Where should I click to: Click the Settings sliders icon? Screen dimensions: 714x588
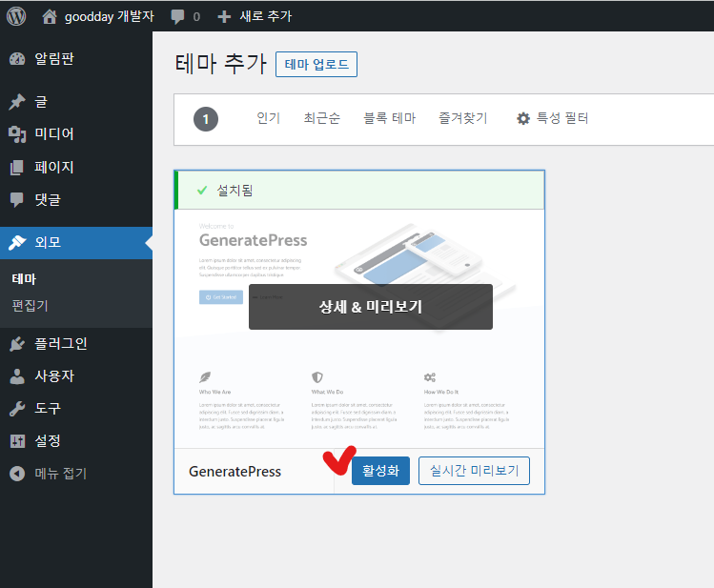pyautogui.click(x=17, y=441)
